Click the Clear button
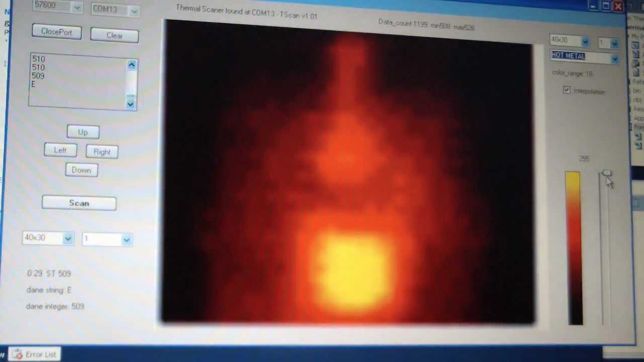This screenshot has height=362, width=644. (114, 35)
